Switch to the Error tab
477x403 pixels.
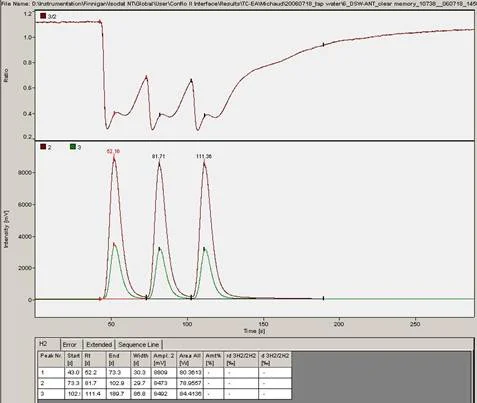[70, 344]
